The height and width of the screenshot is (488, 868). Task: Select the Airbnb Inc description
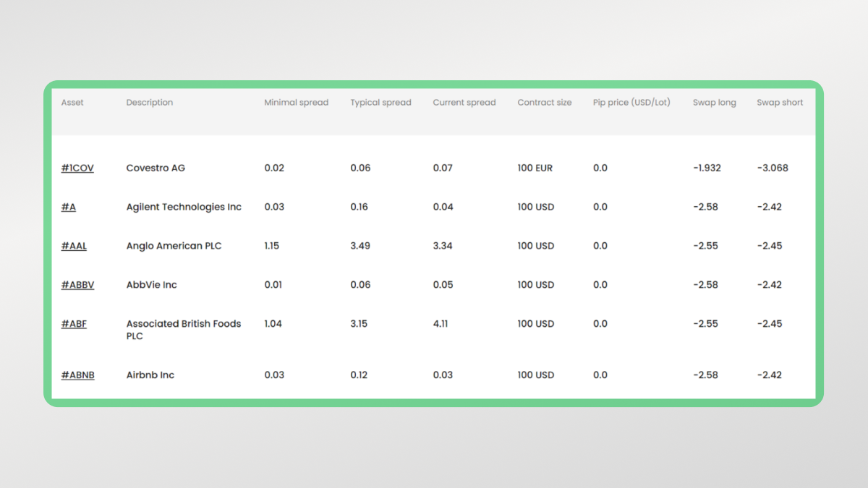(x=150, y=375)
